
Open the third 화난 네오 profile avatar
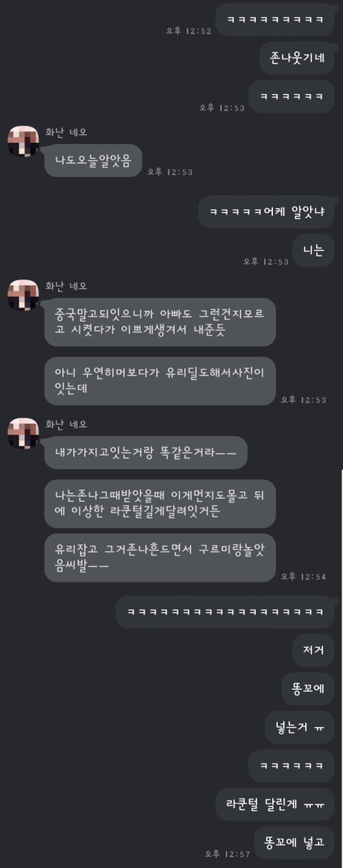click(x=23, y=433)
